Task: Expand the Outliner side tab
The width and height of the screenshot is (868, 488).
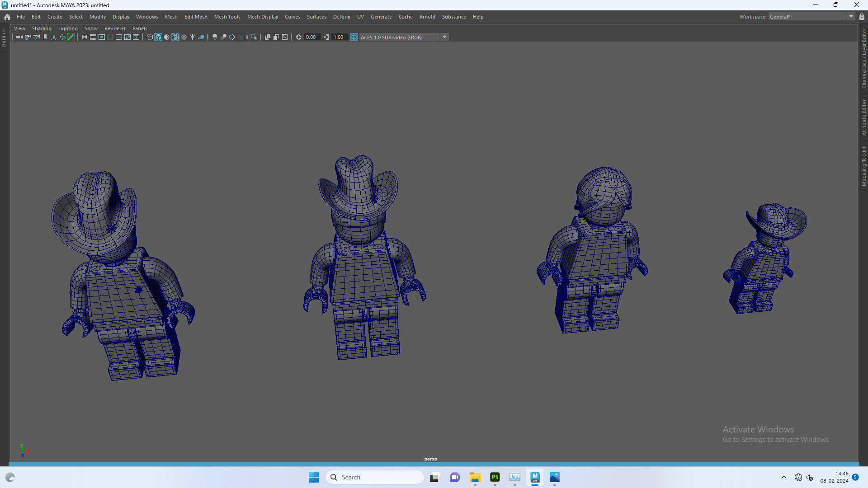Action: 4,38
